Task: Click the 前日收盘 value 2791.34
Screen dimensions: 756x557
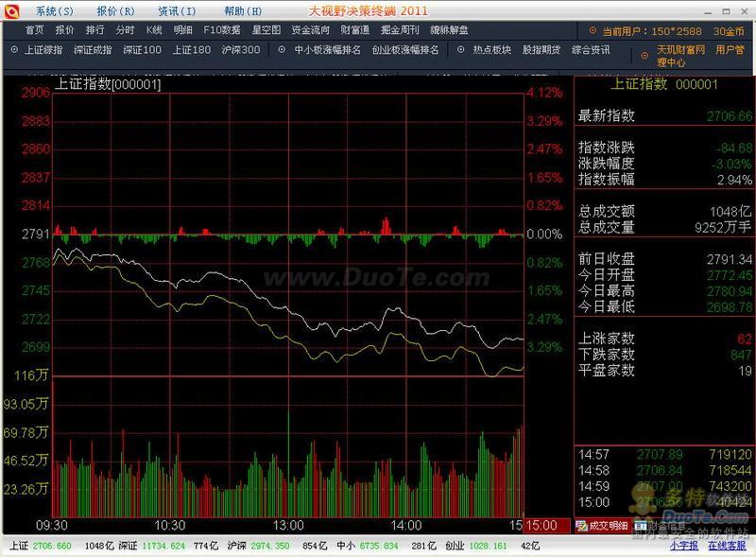Action: 730,260
